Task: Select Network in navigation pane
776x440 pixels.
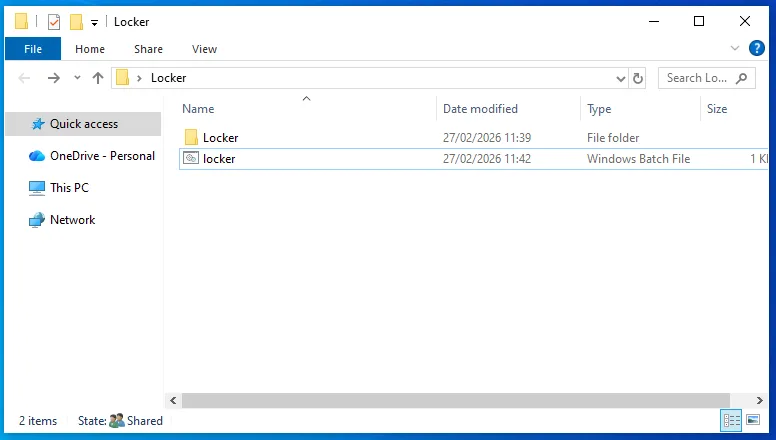Action: coord(72,220)
